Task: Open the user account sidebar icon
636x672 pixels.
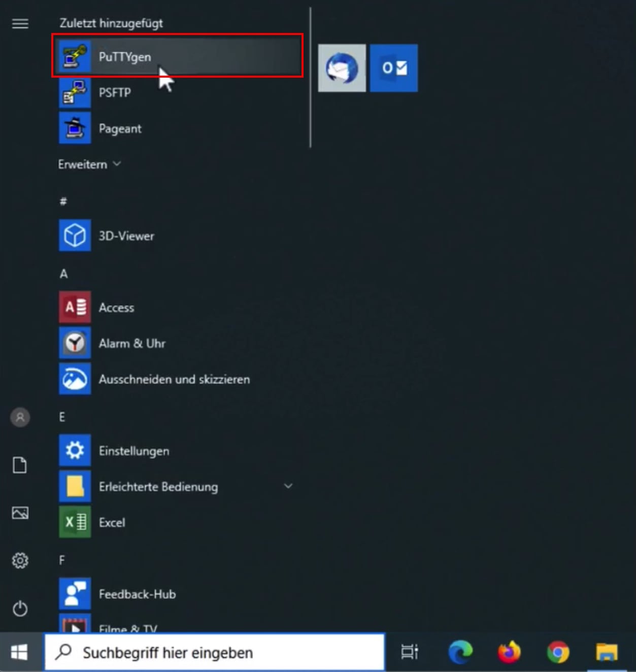Action: coord(20,417)
